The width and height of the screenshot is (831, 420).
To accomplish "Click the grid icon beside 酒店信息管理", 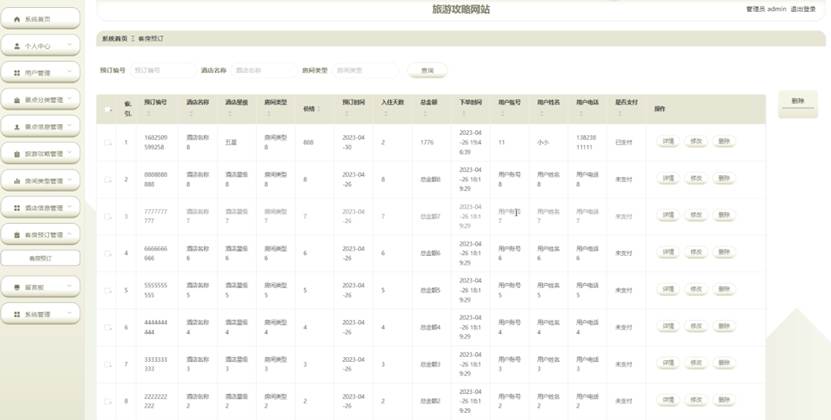I will pyautogui.click(x=16, y=208).
